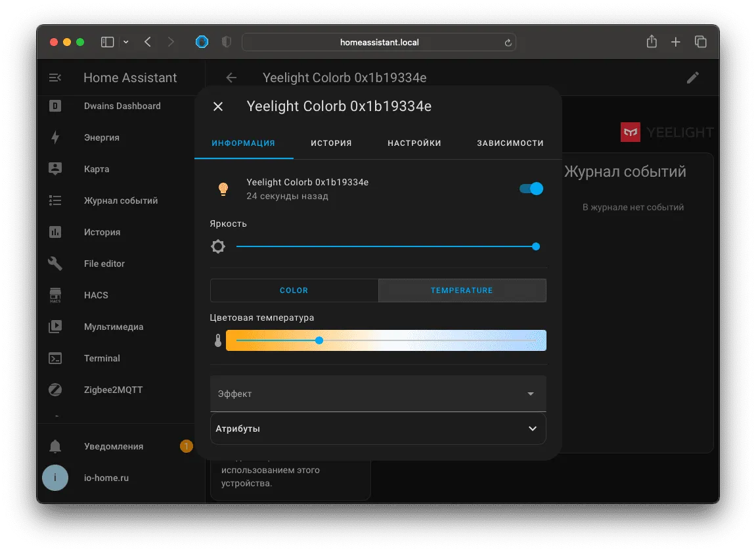Collapse the Home Assistant sidebar menu icon
The width and height of the screenshot is (756, 552).
click(55, 78)
